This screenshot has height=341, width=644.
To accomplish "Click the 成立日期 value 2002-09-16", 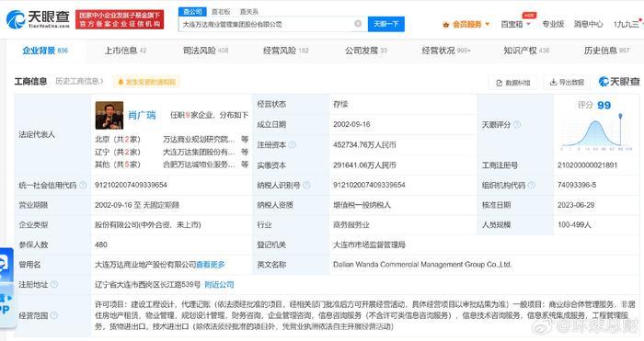I will tap(351, 124).
